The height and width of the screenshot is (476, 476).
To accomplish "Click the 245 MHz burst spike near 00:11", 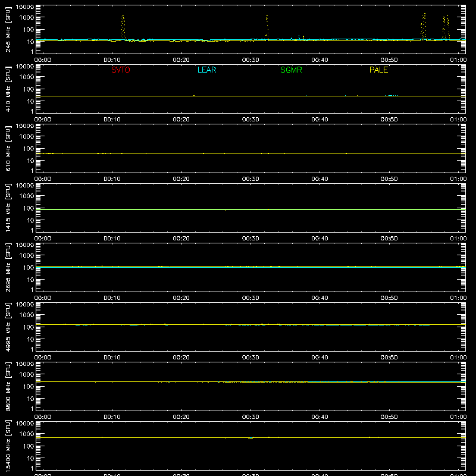I will [123, 27].
